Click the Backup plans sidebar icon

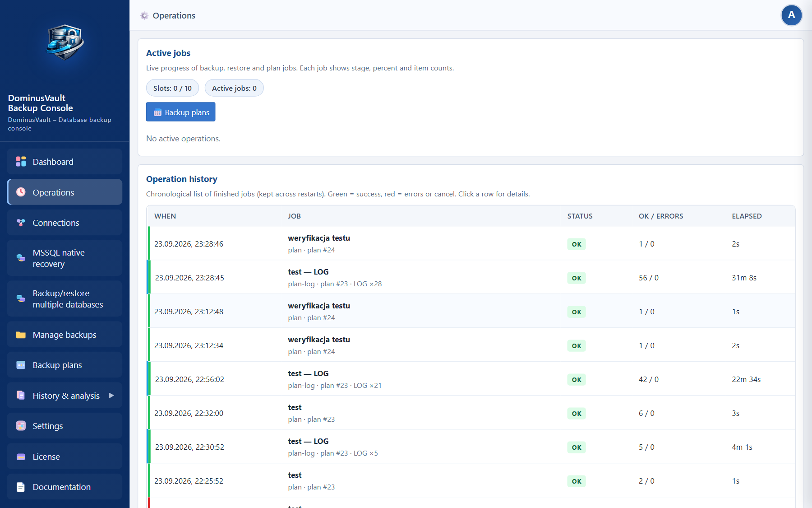click(21, 365)
